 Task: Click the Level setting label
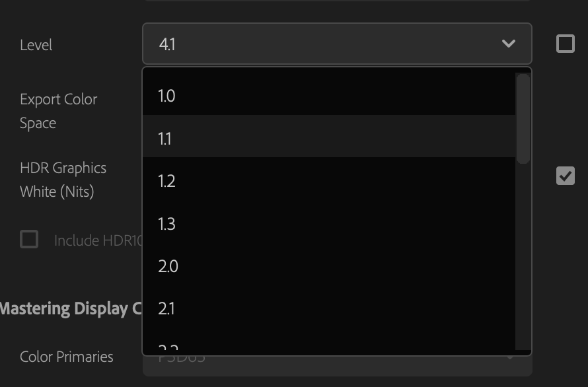click(x=36, y=45)
